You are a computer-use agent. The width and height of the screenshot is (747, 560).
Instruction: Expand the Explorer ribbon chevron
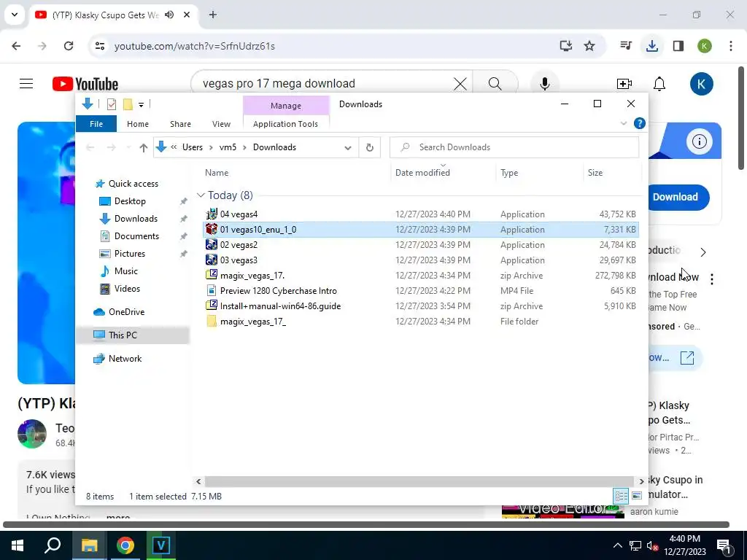[624, 123]
